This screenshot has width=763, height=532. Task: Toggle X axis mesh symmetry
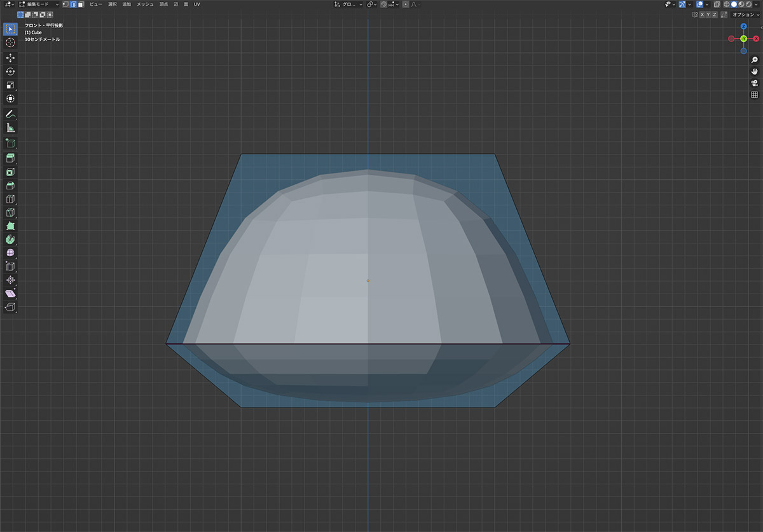coord(703,14)
